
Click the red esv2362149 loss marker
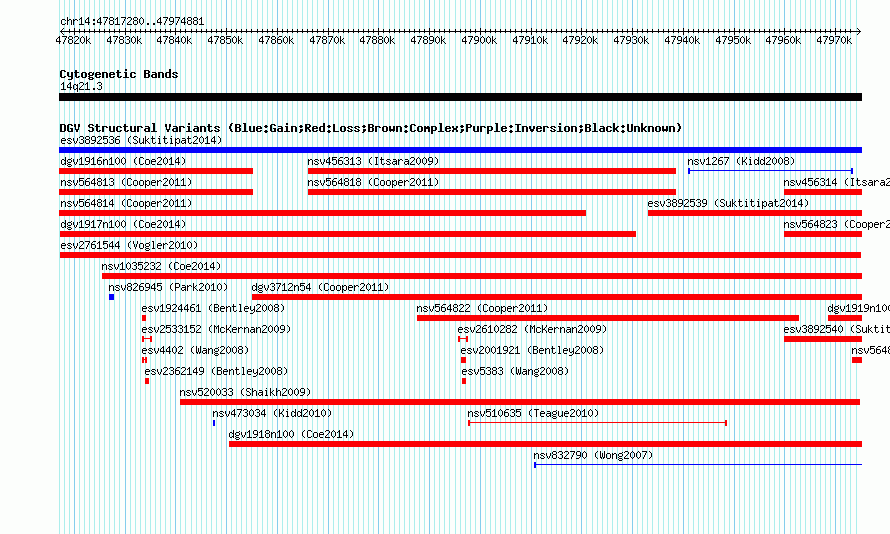tap(147, 381)
